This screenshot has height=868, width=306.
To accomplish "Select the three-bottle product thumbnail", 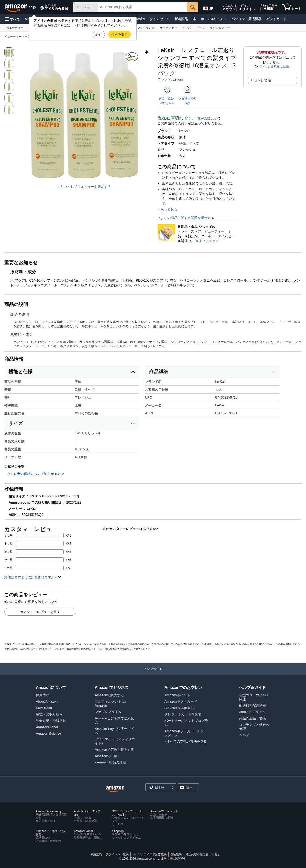I will click(9, 52).
